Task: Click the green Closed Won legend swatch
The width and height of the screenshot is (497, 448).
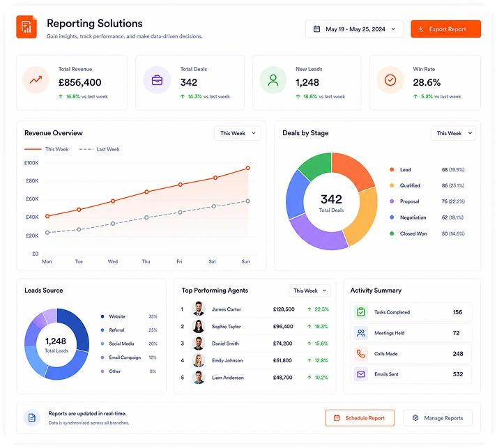Action: [x=392, y=233]
